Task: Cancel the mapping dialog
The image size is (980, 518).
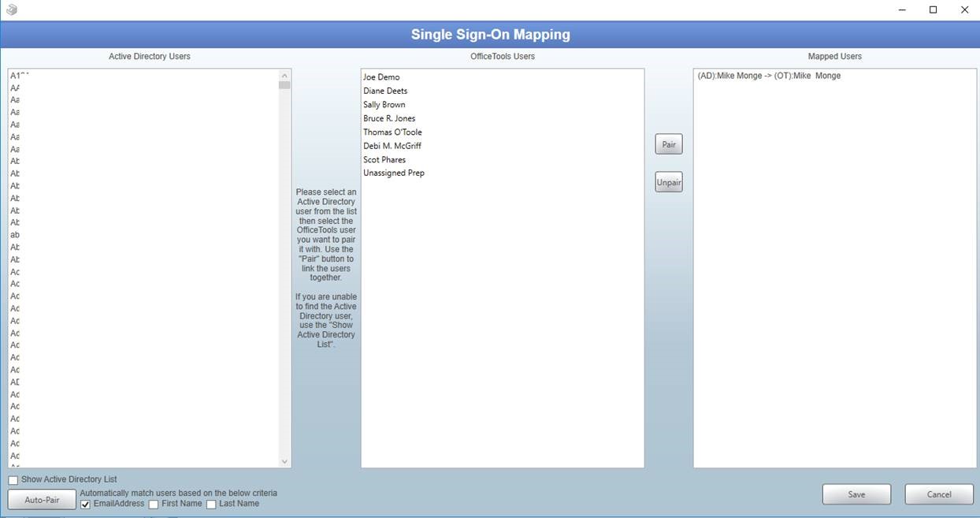Action: click(939, 494)
